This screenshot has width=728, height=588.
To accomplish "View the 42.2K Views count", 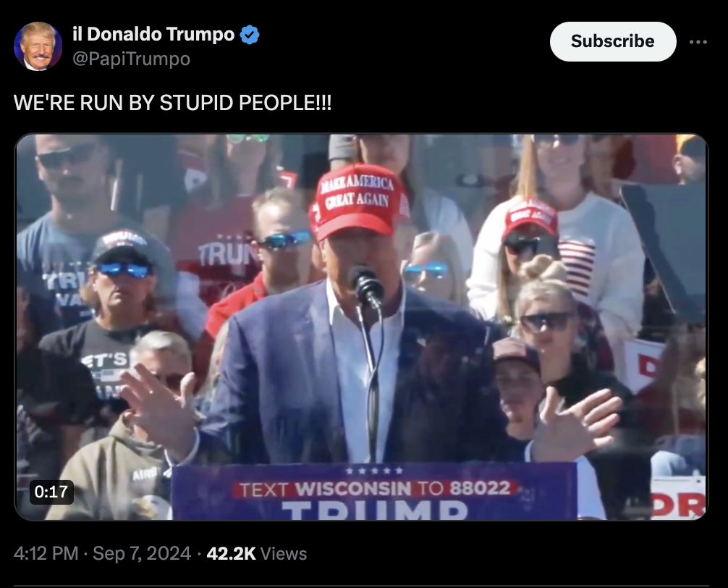I will pos(257,553).
